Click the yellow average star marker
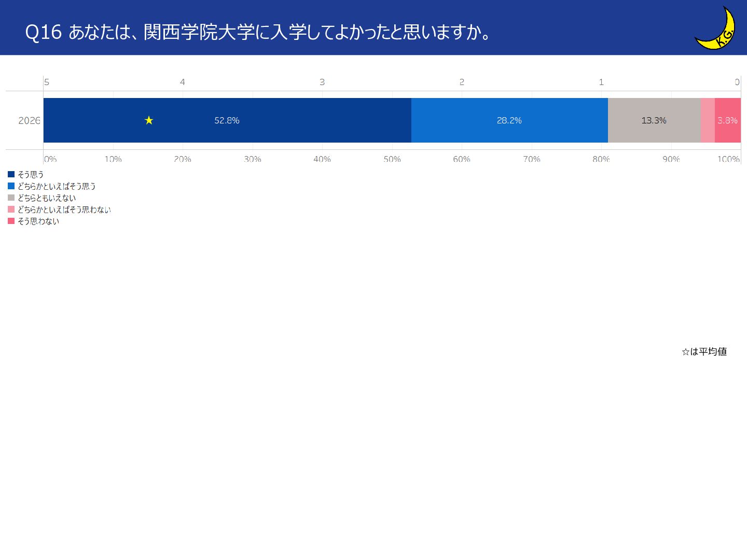Screen dimensions: 747x560 pyautogui.click(x=149, y=120)
